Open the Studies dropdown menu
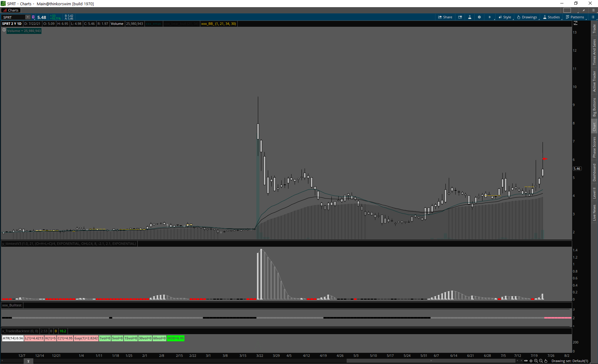 click(552, 17)
